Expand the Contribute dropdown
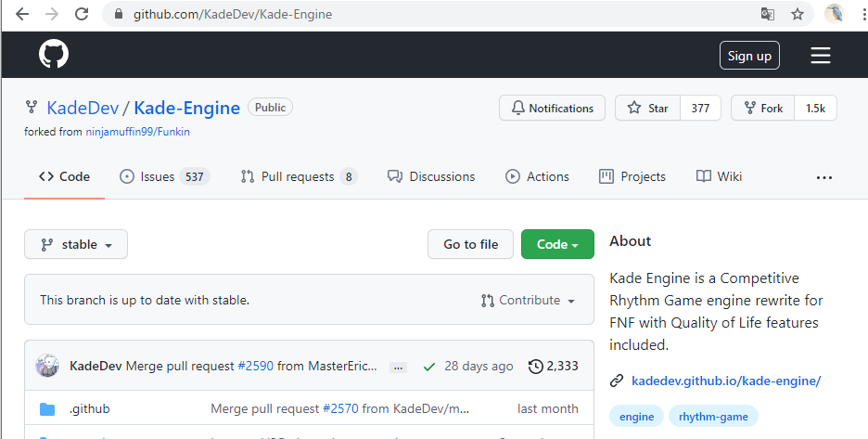The width and height of the screenshot is (868, 439). [529, 301]
